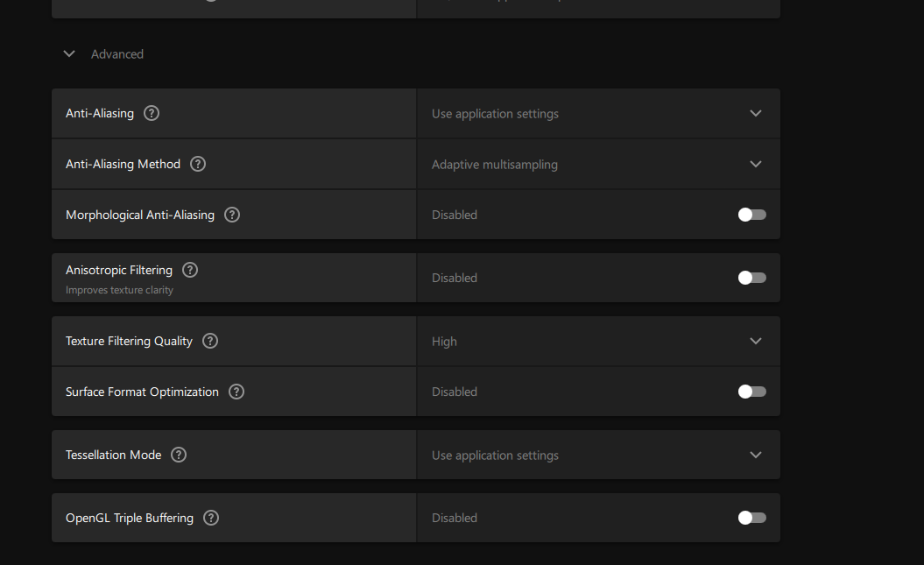Click help icon next to Anti-Aliasing
Image resolution: width=924 pixels, height=565 pixels.
[152, 113]
